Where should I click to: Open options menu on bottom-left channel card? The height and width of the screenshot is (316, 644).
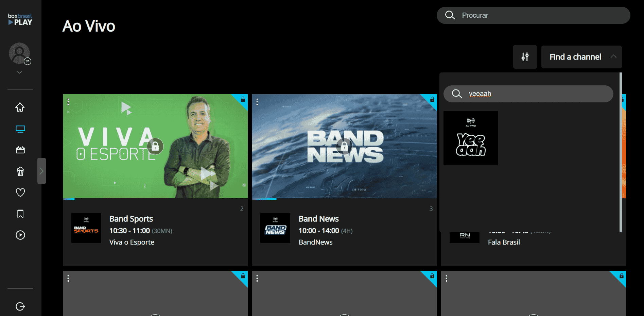click(x=68, y=279)
